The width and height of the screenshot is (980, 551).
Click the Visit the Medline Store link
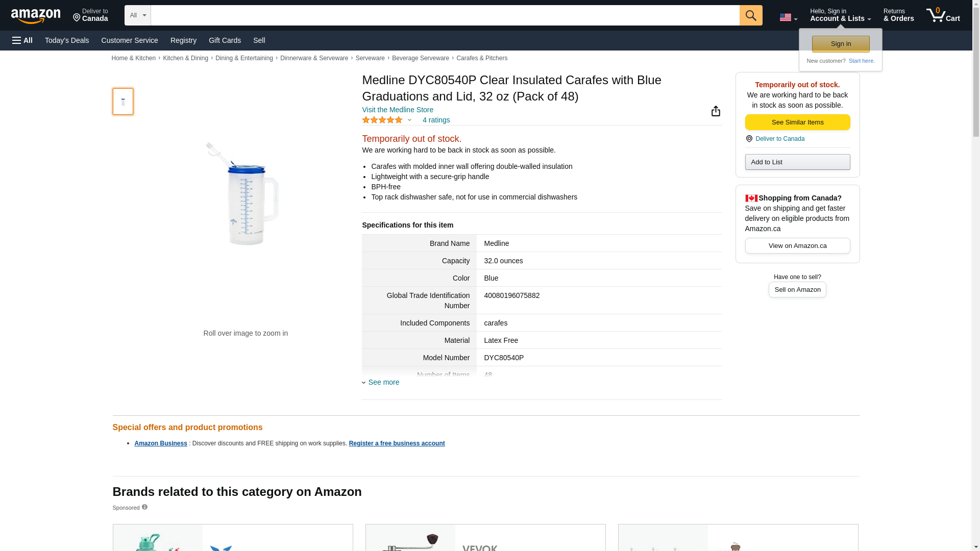pyautogui.click(x=398, y=110)
